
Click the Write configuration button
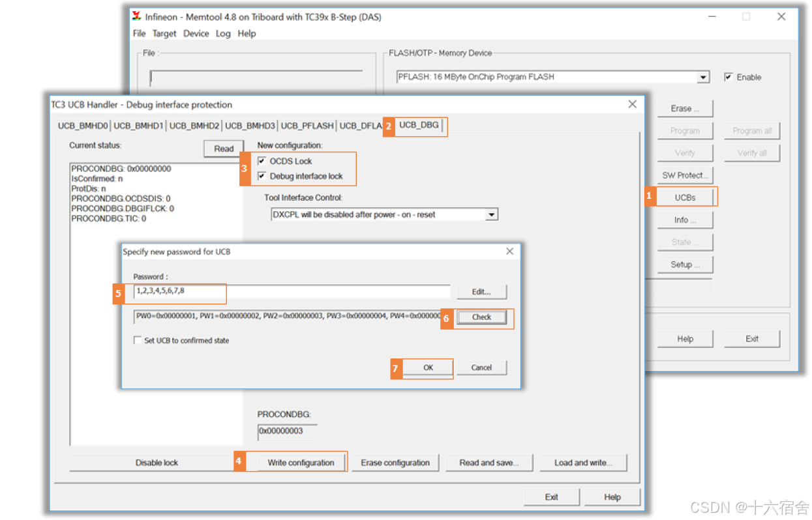301,463
